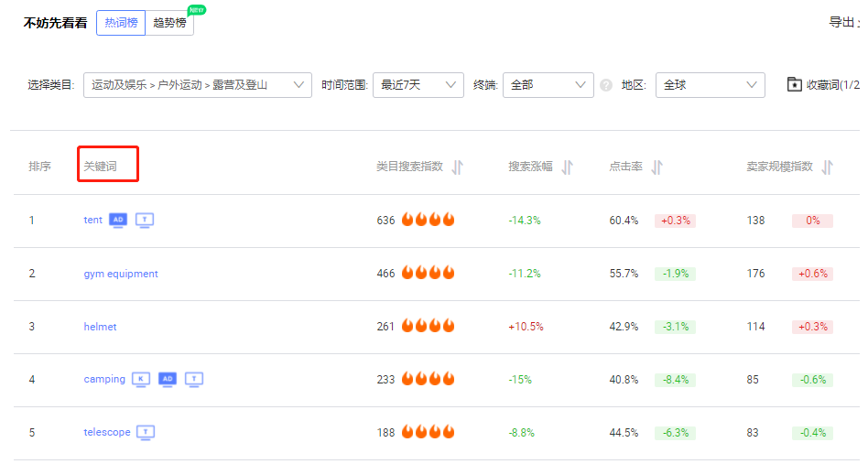Sort by 卖家规模指数 column arrows
Viewport: 868px width, 464px height.
click(827, 167)
